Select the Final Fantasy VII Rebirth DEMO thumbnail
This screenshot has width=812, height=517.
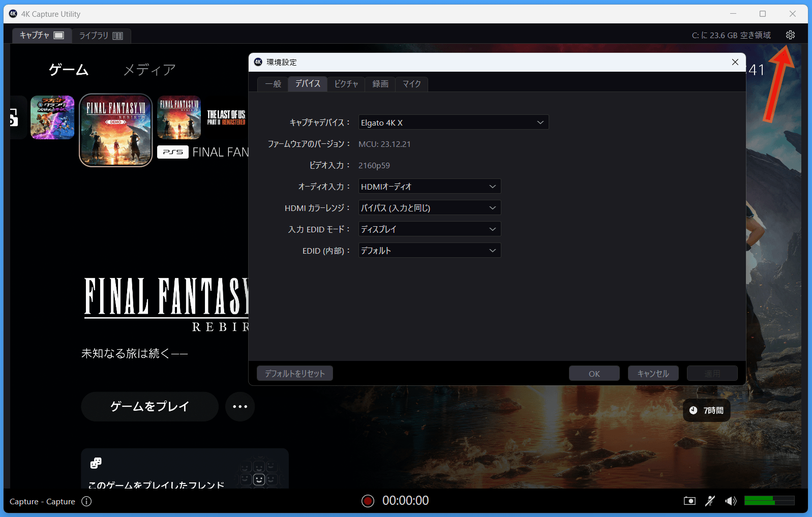click(x=116, y=130)
